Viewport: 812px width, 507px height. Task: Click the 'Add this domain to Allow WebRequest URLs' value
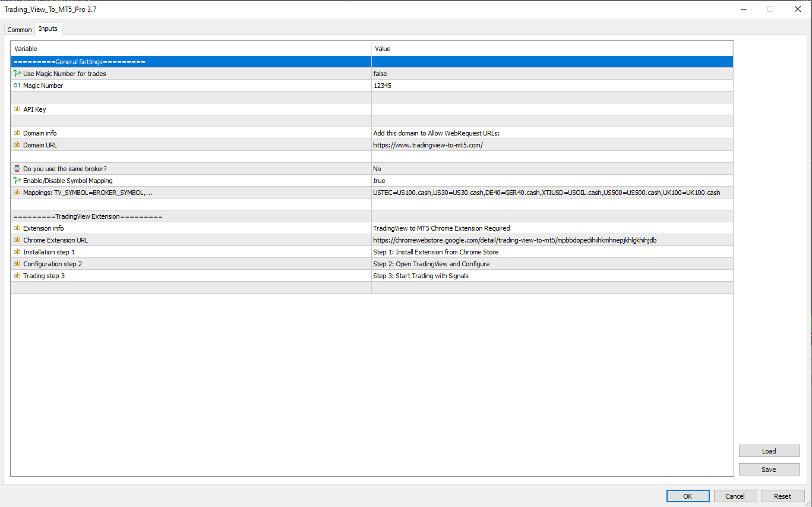point(436,133)
